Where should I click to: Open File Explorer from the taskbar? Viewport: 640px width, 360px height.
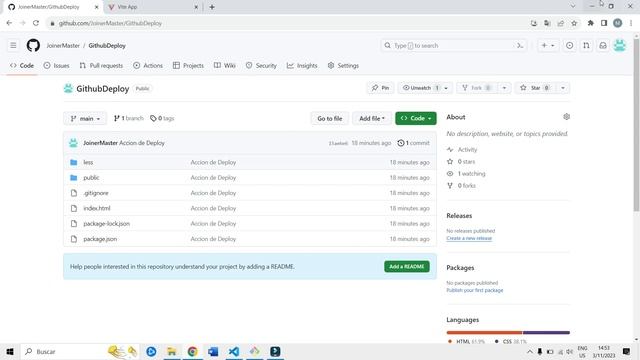(171, 351)
